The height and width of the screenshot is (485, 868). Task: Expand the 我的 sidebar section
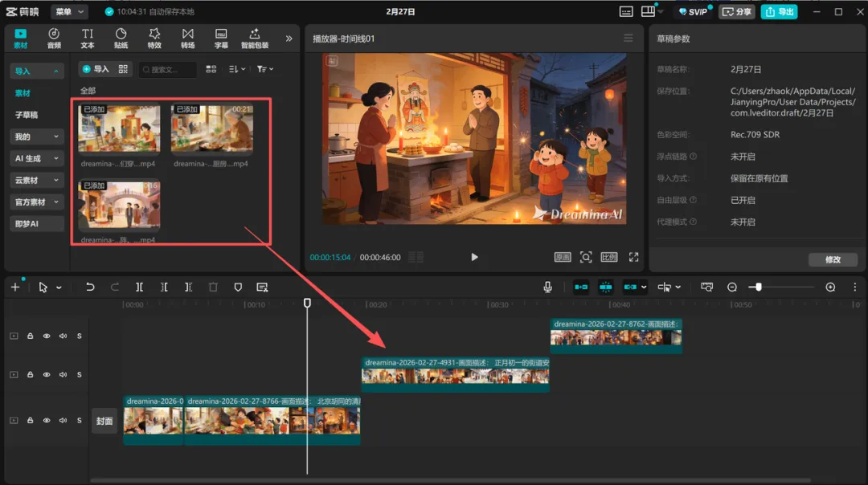click(36, 136)
